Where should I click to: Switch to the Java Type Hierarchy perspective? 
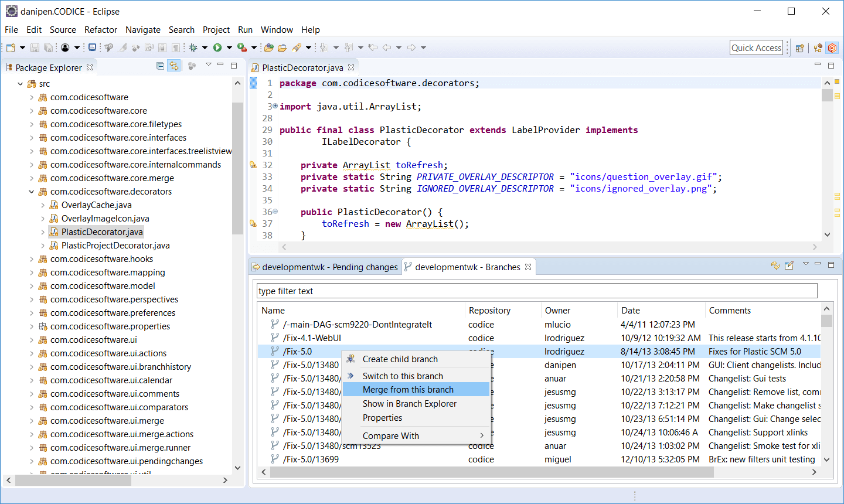click(818, 48)
